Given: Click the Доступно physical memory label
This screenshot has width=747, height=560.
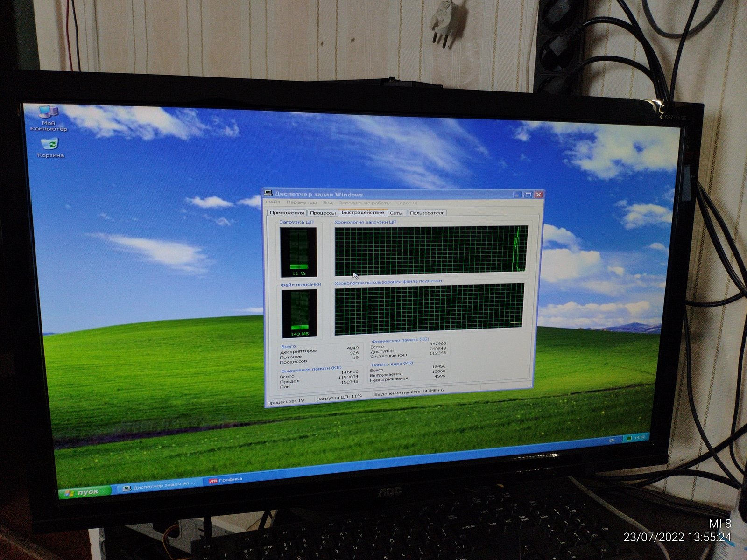Looking at the screenshot, I should [x=382, y=351].
